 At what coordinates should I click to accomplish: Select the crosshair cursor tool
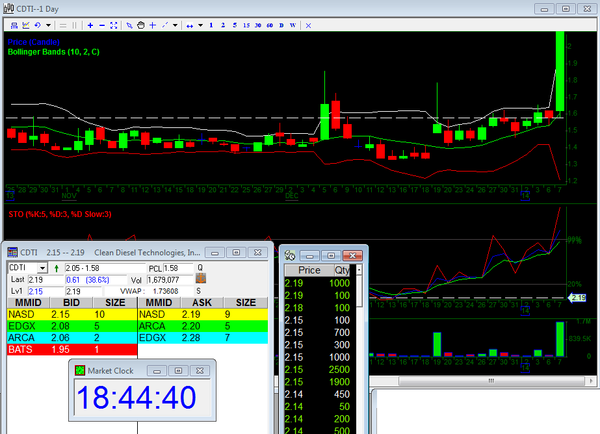point(153,25)
